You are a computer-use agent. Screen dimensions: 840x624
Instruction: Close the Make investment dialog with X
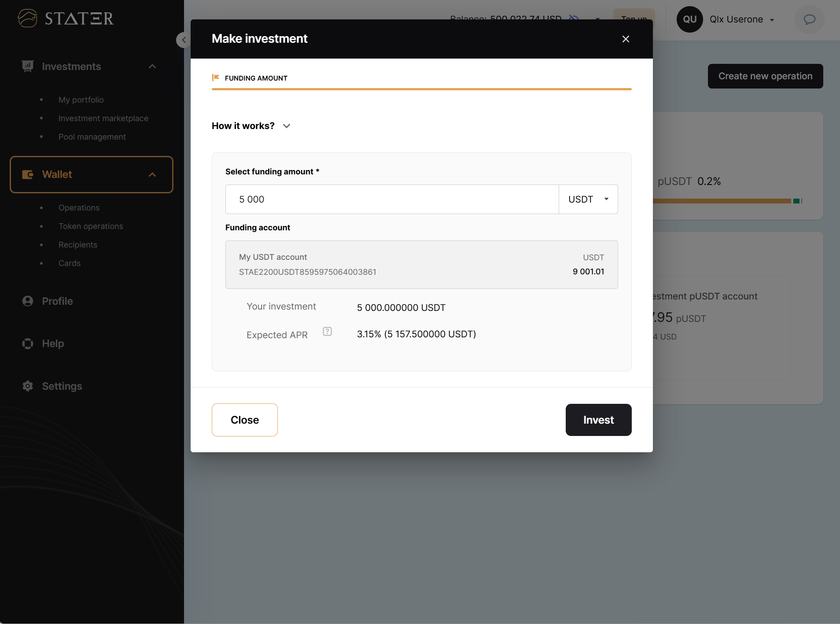626,39
